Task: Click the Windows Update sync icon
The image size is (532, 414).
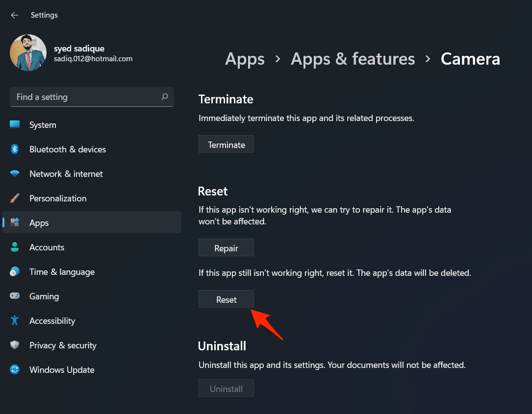Action: pyautogui.click(x=15, y=370)
